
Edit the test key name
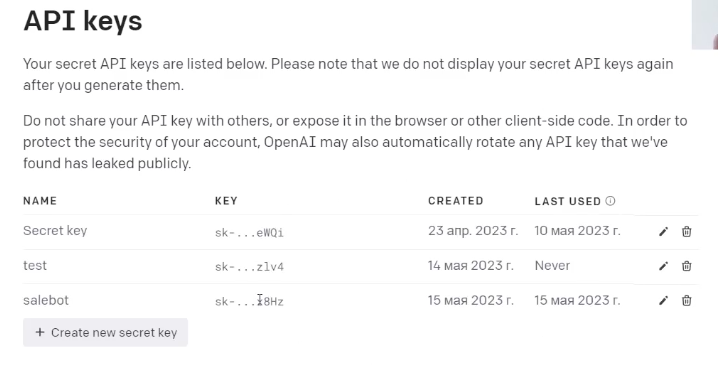pyautogui.click(x=664, y=266)
